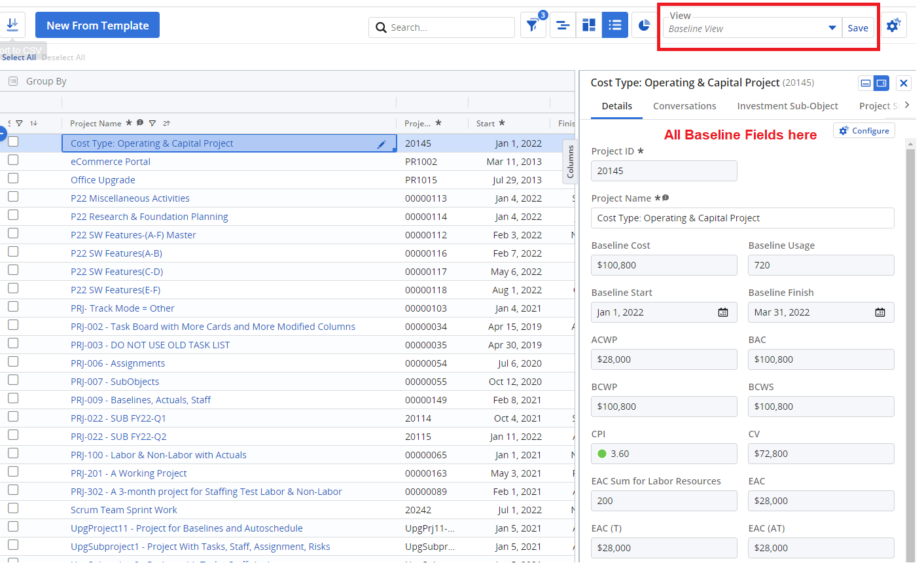
Task: Open the pie chart widgets icon
Action: pos(644,26)
